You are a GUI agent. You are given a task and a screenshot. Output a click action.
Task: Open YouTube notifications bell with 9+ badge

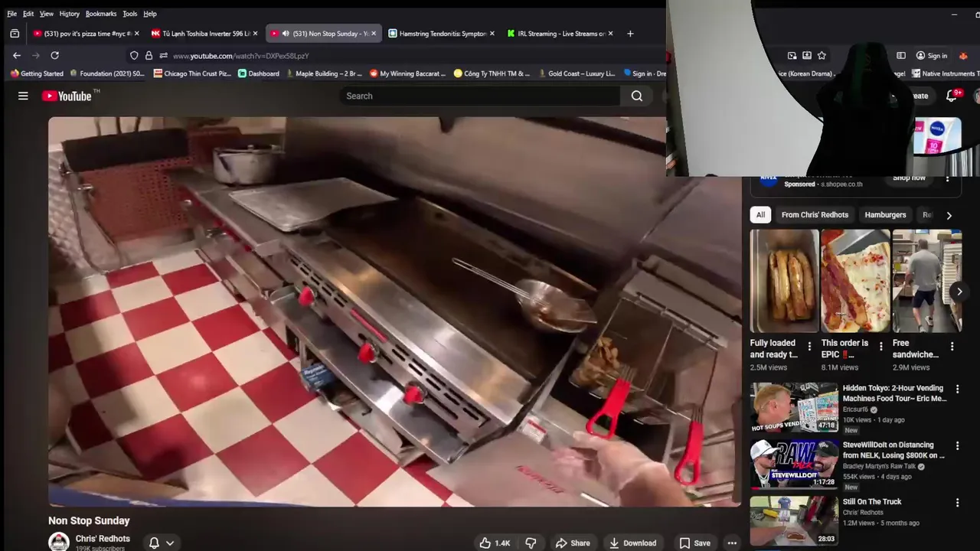[x=952, y=96]
